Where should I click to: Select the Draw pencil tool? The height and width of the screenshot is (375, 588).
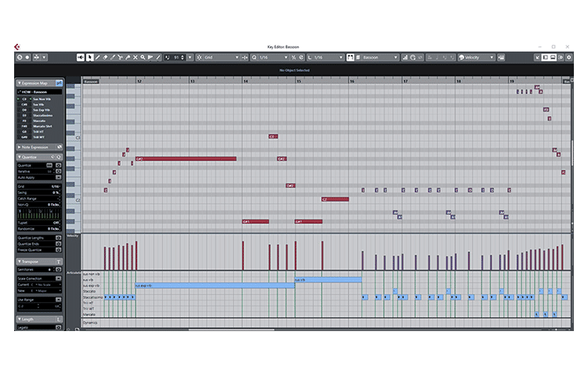tap(97, 57)
